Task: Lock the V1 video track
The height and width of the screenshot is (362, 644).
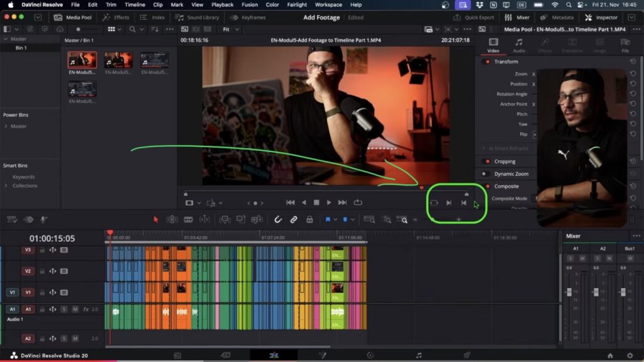Action: tap(42, 292)
